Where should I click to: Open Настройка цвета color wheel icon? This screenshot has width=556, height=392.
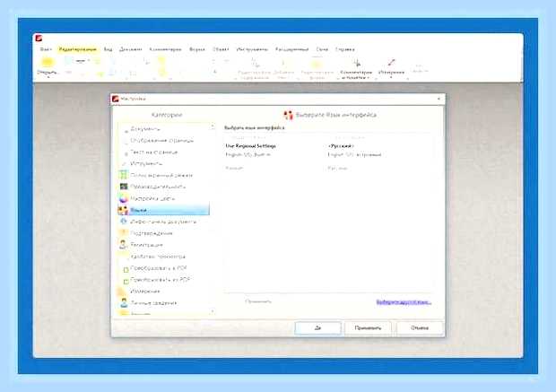tap(123, 198)
